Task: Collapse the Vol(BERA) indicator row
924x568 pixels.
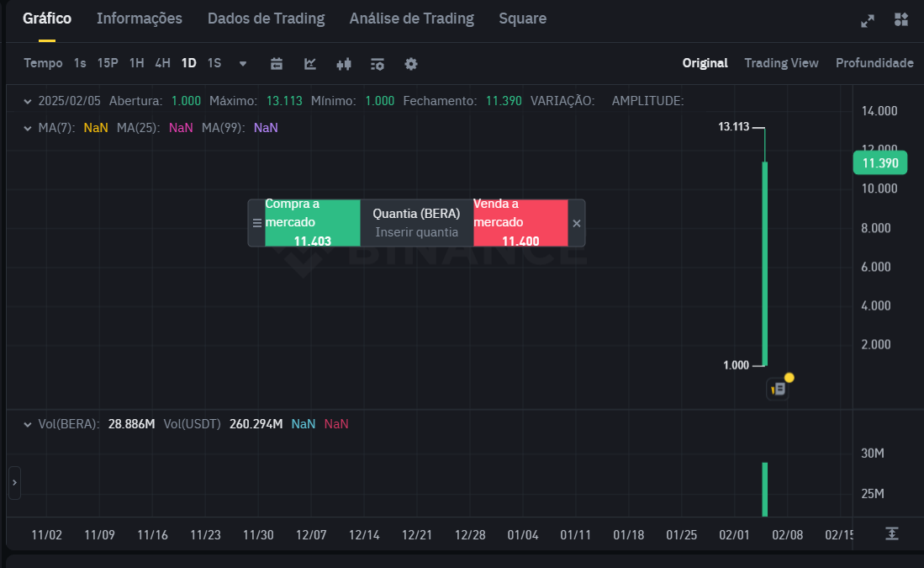Action: pos(27,424)
